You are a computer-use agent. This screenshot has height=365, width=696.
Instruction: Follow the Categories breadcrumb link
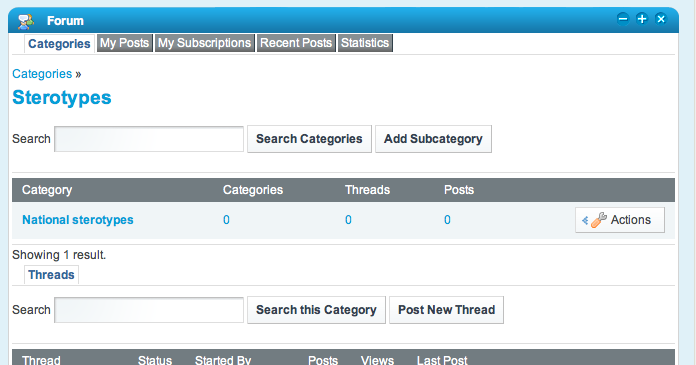point(42,74)
